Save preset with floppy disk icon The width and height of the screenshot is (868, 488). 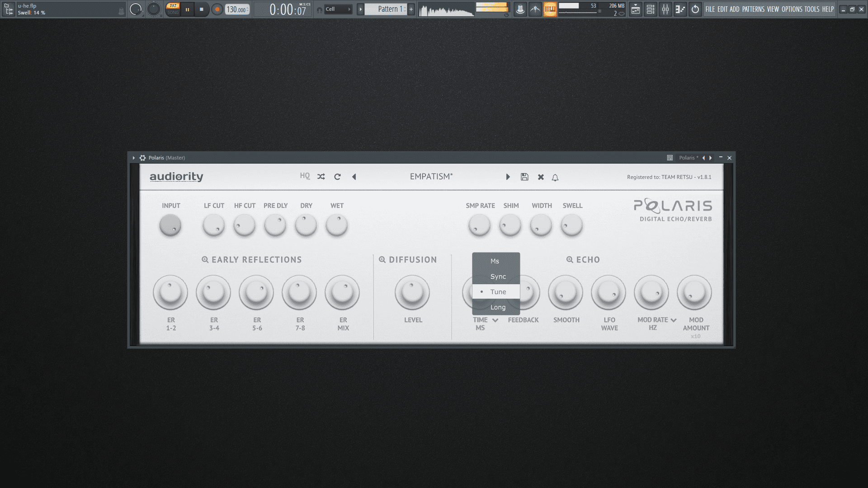tap(524, 177)
